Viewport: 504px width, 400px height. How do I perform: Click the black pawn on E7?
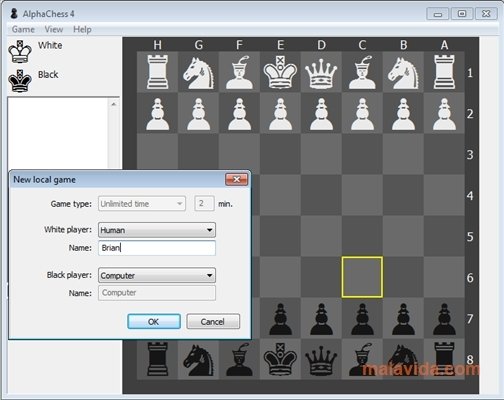point(280,319)
